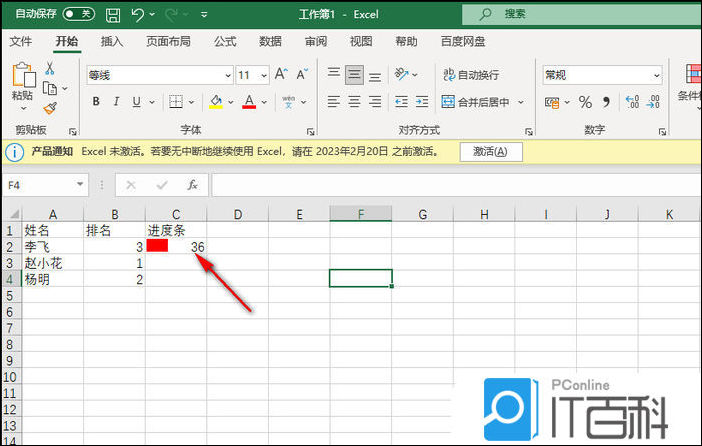Click Middle Align icon

coord(354,75)
